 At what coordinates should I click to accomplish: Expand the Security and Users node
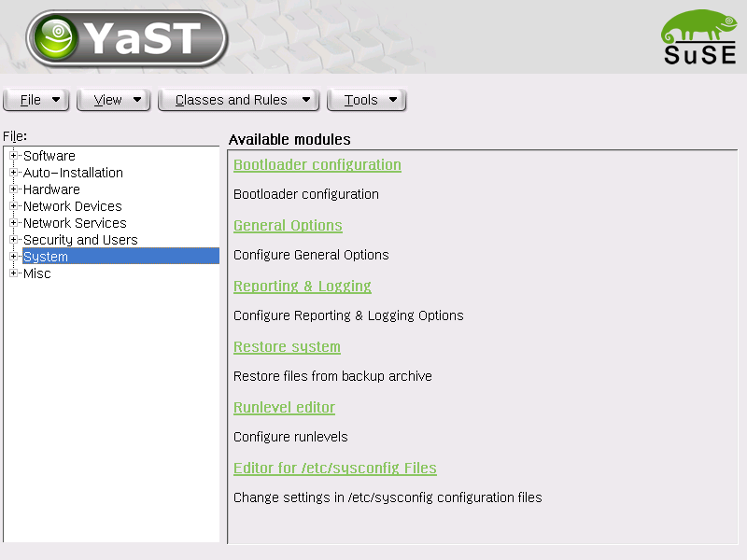14,240
